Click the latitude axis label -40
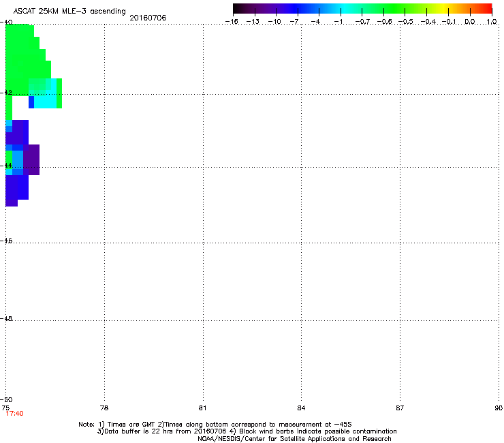This screenshot has width=504, height=443. [6, 22]
